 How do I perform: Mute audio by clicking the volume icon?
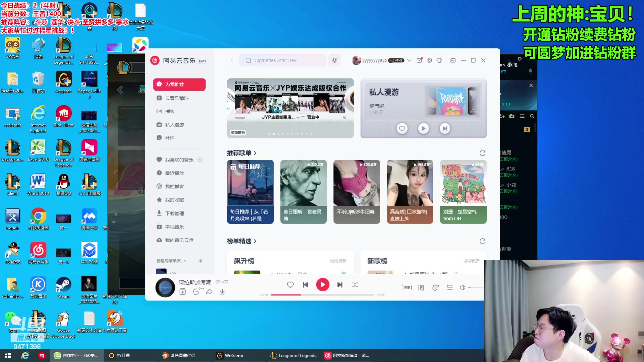[x=463, y=287]
